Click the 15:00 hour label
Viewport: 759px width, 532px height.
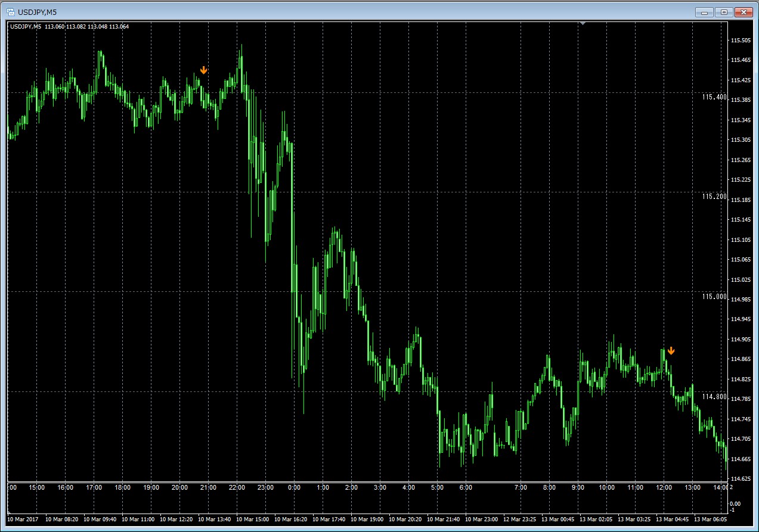[37, 487]
